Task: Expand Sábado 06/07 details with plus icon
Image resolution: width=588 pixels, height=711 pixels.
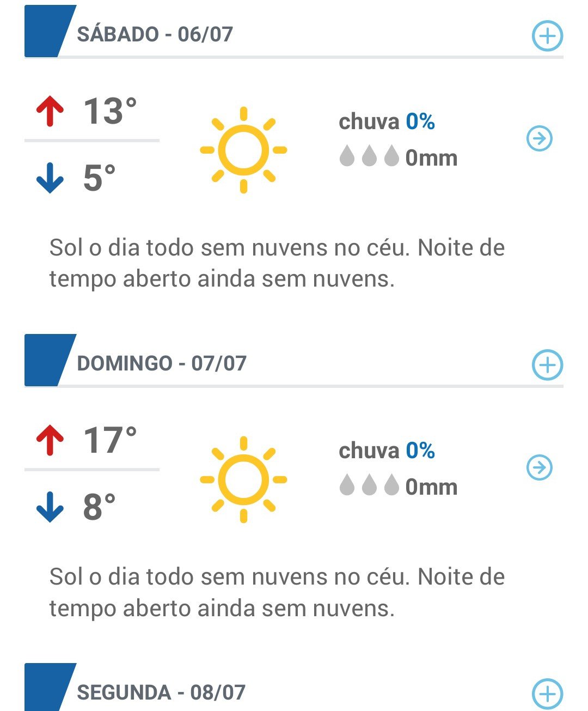Action: point(547,36)
